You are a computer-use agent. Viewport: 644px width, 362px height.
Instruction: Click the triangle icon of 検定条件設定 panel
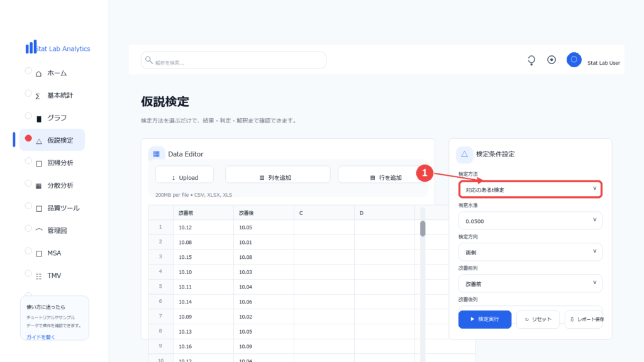click(465, 155)
